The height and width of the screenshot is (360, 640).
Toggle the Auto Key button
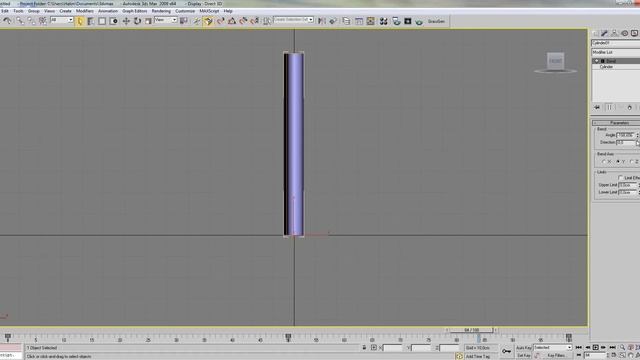coord(524,348)
